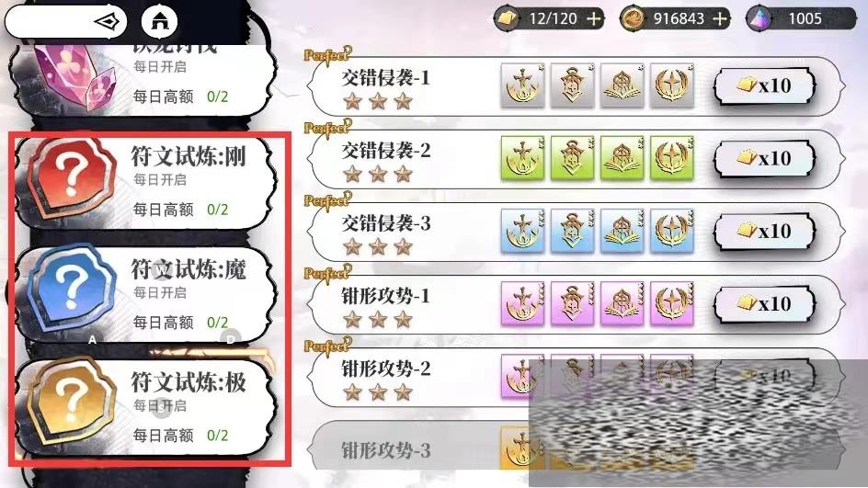The image size is (868, 488).
Task: Start 交错侵袭-2 with x10 button
Action: tap(764, 159)
